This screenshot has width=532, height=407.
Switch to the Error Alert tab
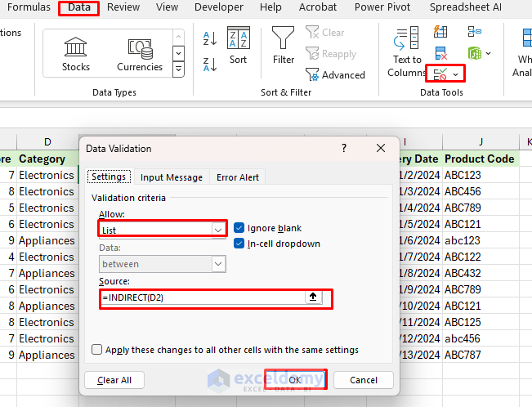point(238,177)
